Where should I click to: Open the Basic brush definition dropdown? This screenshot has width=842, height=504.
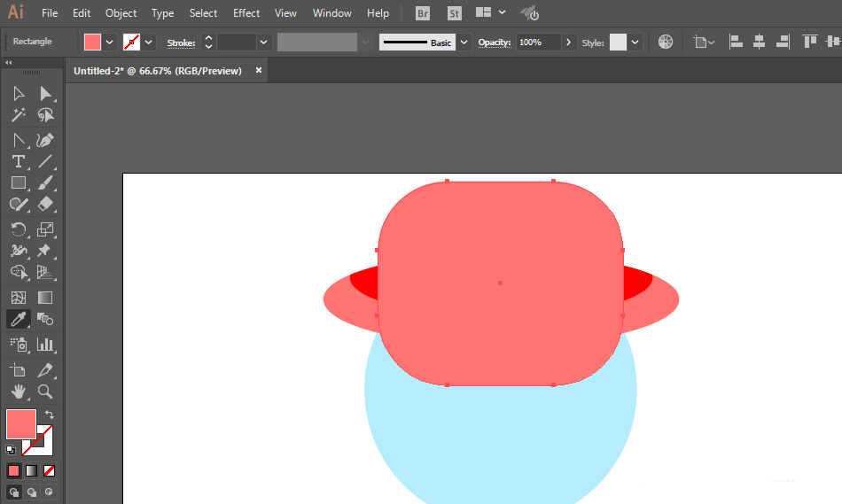[x=464, y=42]
